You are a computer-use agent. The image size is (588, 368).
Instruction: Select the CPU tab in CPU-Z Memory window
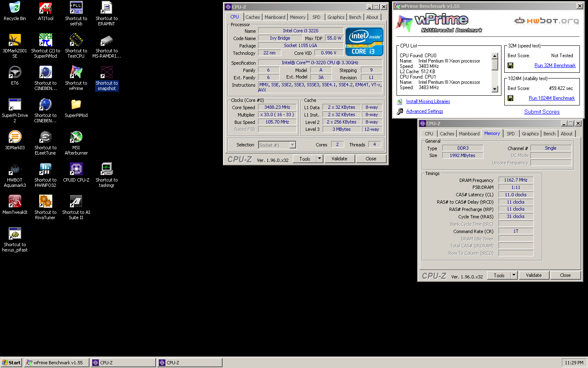[429, 134]
